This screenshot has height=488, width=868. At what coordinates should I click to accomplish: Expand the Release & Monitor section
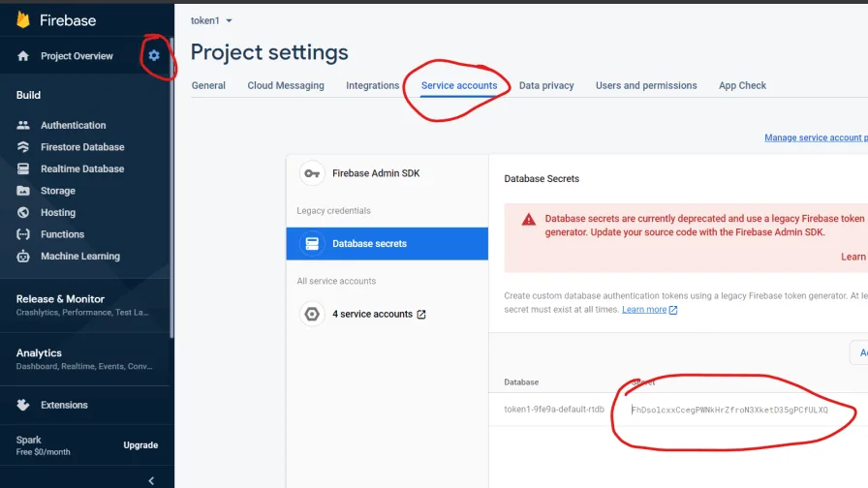coord(84,305)
